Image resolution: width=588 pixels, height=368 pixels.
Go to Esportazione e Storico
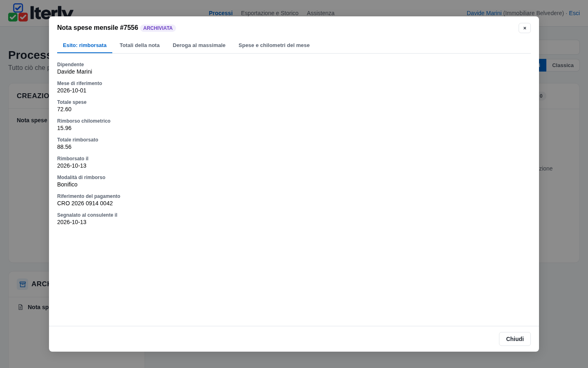coord(269,13)
